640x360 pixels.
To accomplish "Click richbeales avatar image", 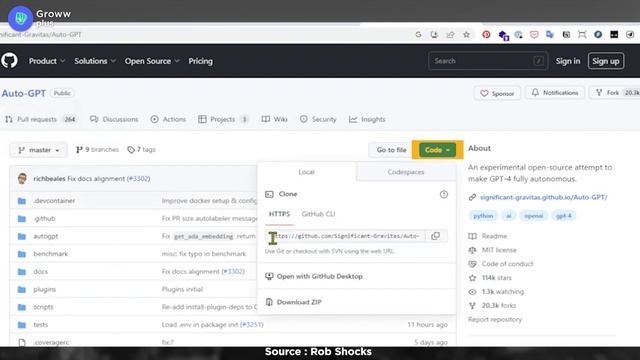I will [22, 178].
